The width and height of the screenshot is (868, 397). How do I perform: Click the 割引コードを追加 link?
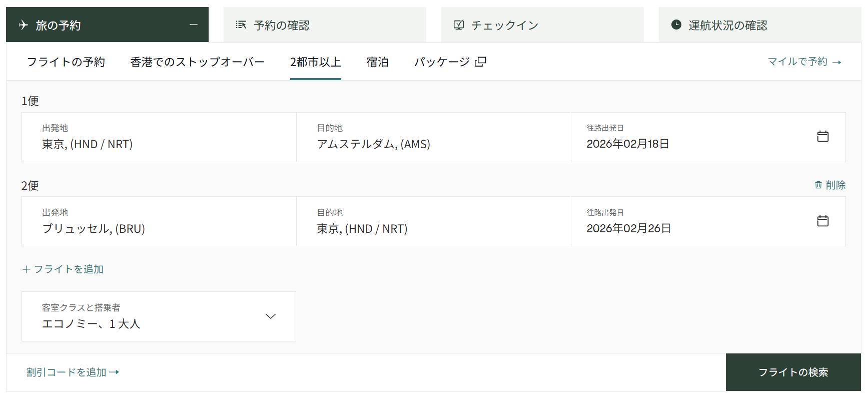[x=73, y=372]
